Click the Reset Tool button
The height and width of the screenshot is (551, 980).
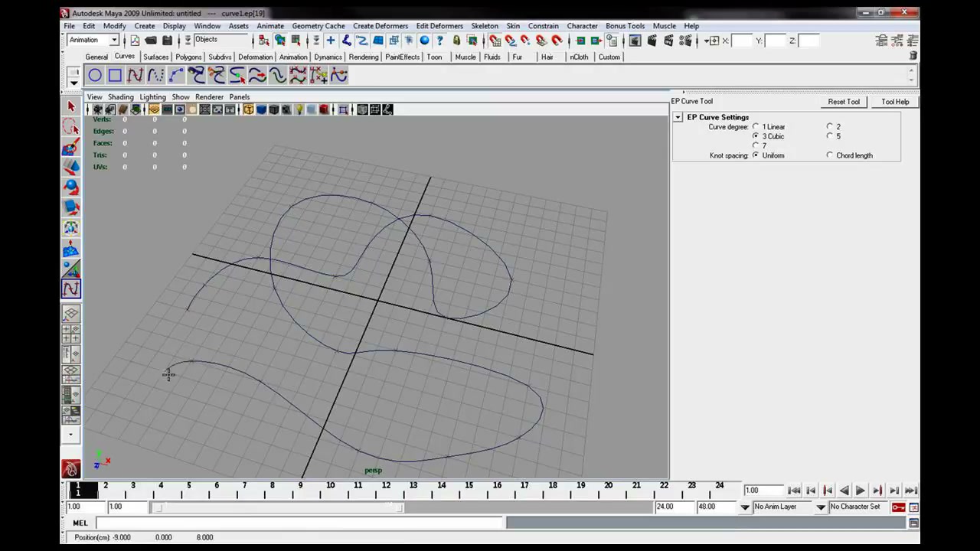(x=844, y=102)
